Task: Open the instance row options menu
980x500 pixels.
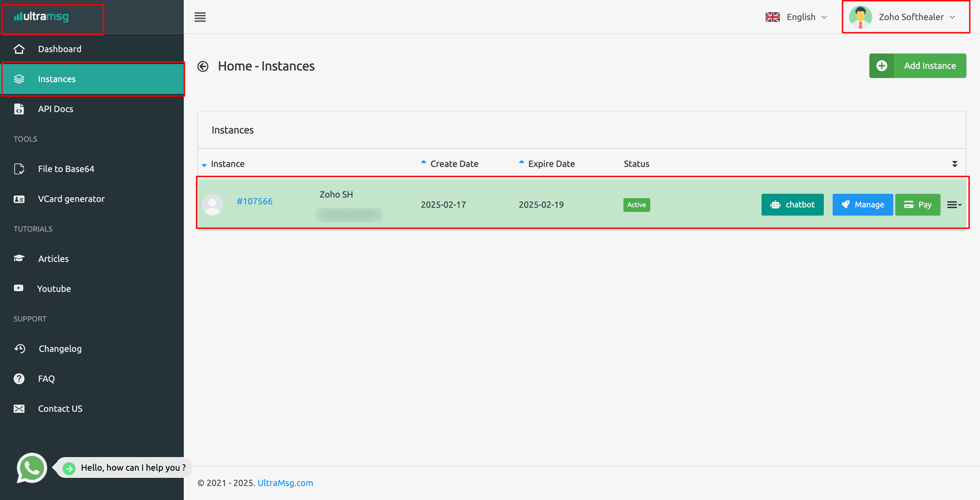Action: [954, 205]
